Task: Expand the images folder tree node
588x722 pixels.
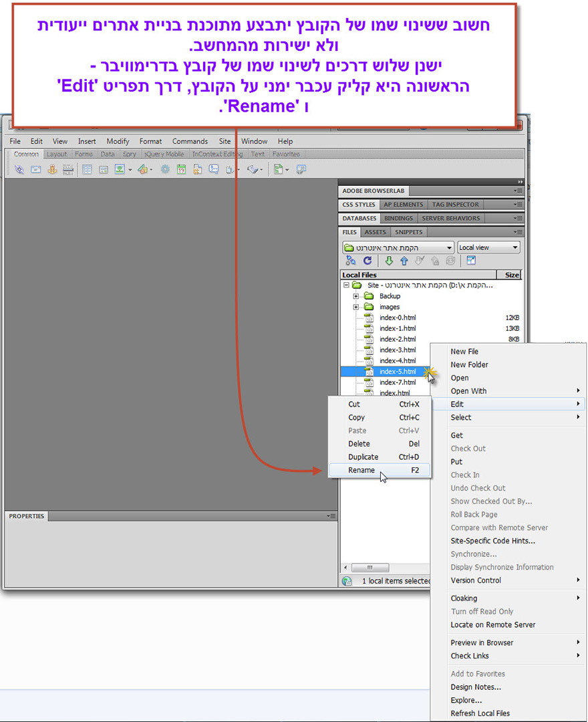Action: coord(356,307)
